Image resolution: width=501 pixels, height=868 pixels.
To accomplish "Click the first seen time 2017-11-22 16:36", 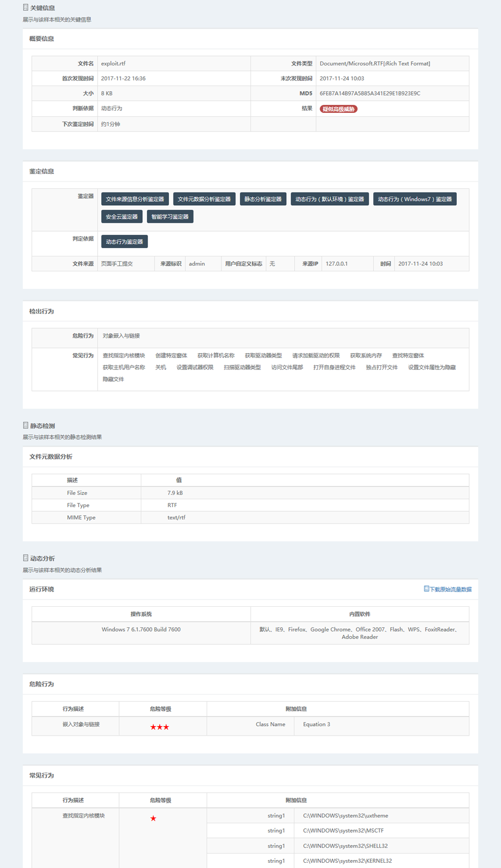I will click(x=123, y=78).
